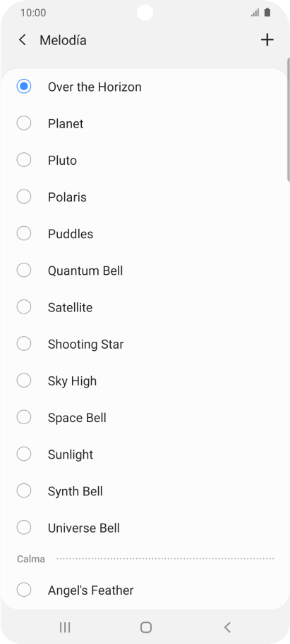Click the vertical scrollbar thumb
The width and height of the screenshot is (290, 644).
[289, 120]
